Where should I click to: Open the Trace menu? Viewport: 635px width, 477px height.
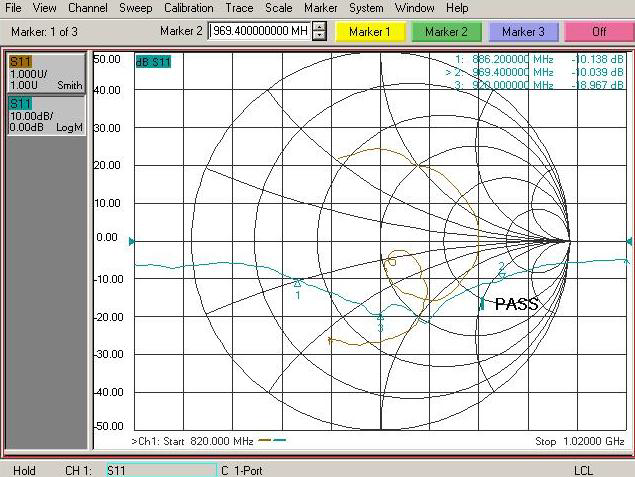[239, 8]
